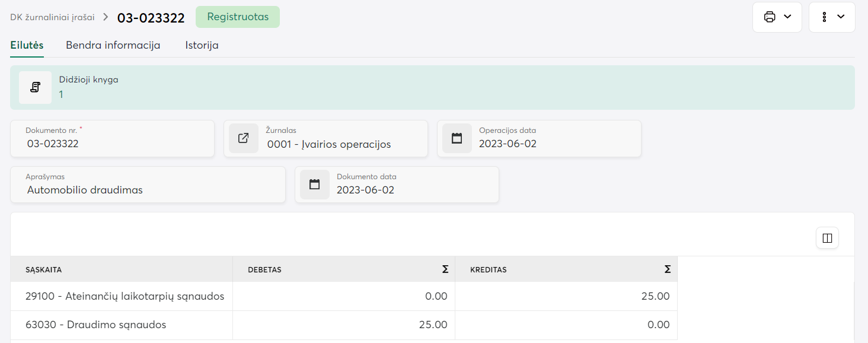Click the Dokumento nr. input field
Viewport: 868px width, 343px height.
pyautogui.click(x=113, y=144)
